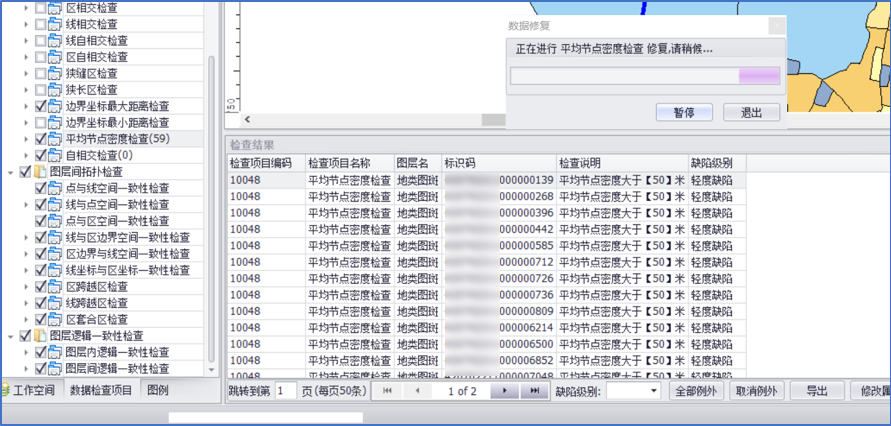
Task: Click the 跳转到第 page number field
Action: pos(284,391)
